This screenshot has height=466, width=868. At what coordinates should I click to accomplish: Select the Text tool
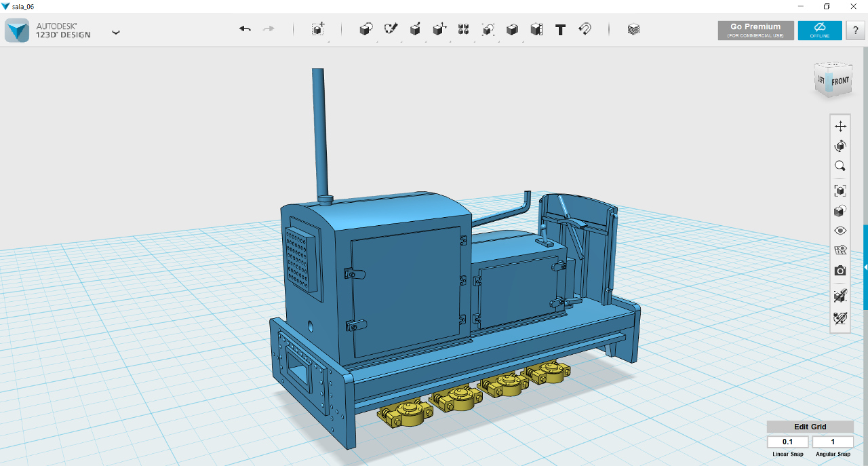pyautogui.click(x=560, y=30)
